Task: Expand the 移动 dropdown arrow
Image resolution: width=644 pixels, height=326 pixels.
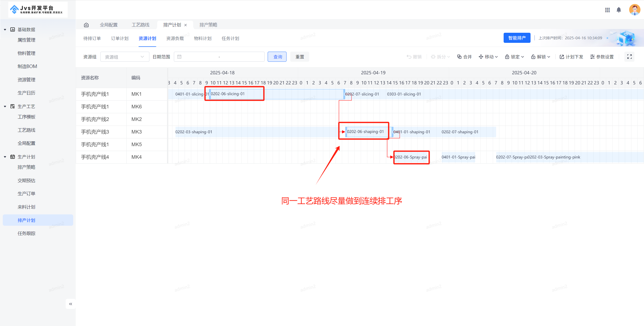Action: click(496, 56)
